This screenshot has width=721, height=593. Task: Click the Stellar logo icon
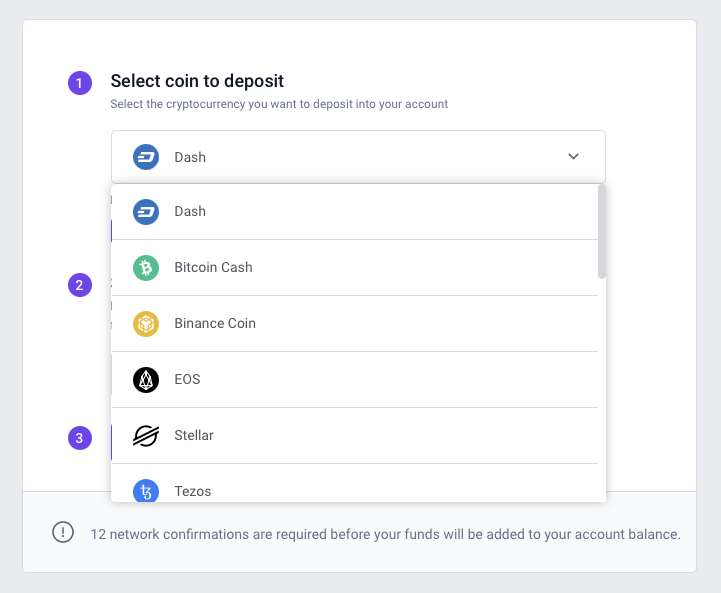[146, 435]
